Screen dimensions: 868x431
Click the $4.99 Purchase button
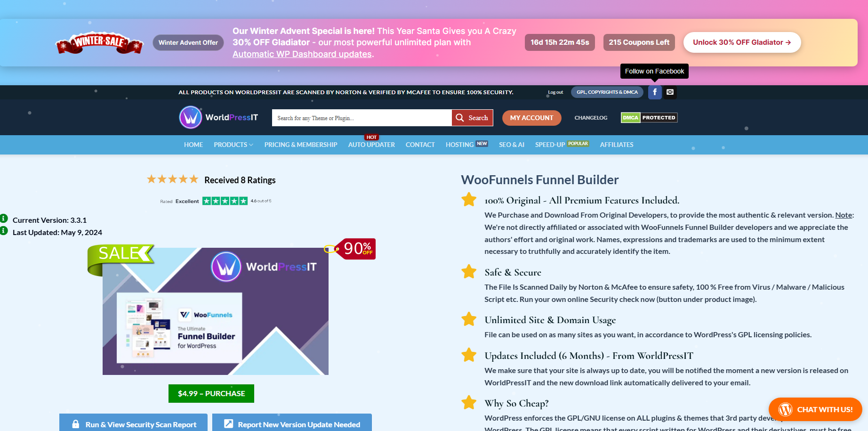[x=211, y=394]
